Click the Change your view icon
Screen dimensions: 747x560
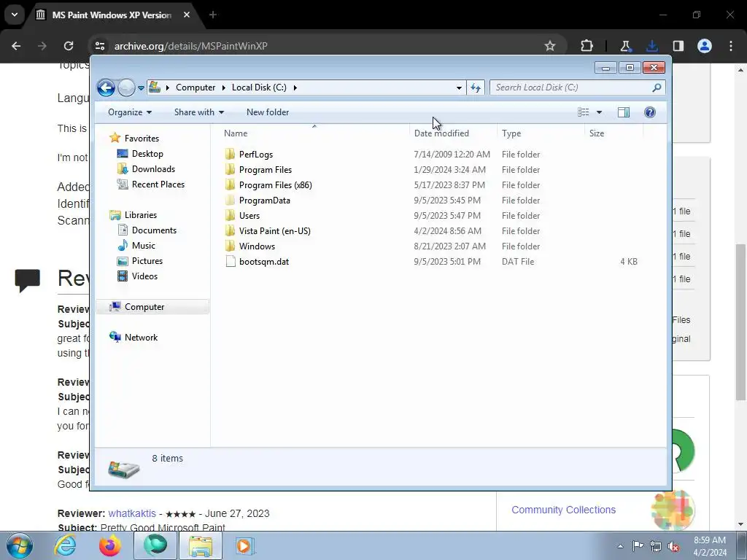(583, 112)
